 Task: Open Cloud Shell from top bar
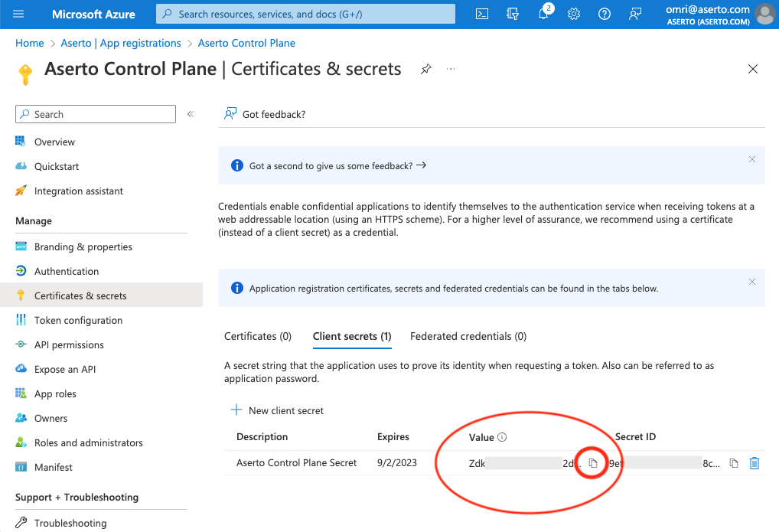(482, 14)
